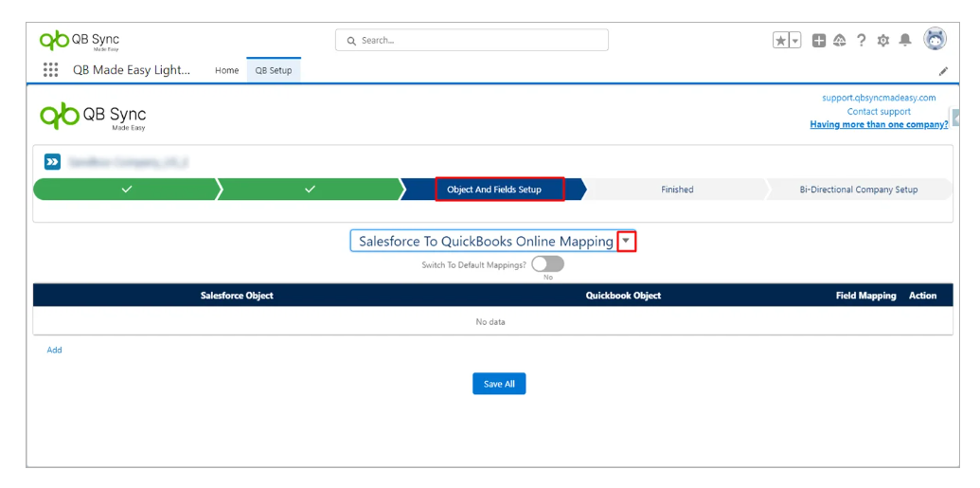Open the Setup gear icon
This screenshot has width=980, height=488.
coord(882,41)
